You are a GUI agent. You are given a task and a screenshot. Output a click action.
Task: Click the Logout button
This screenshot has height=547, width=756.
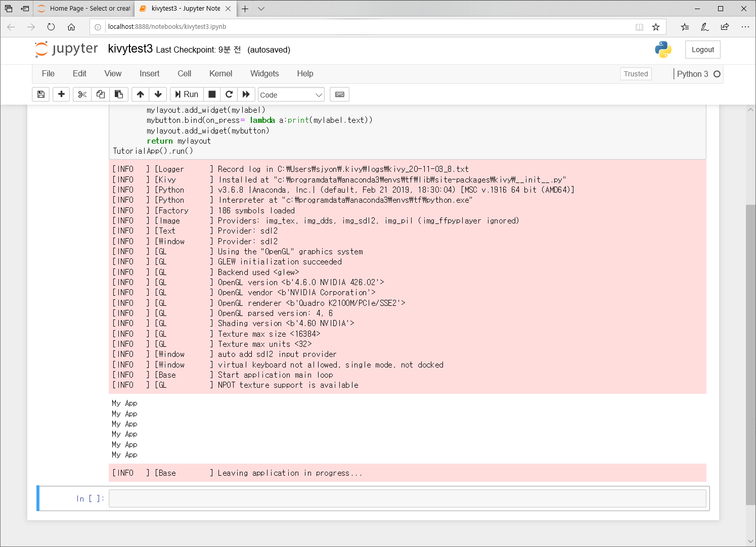702,50
